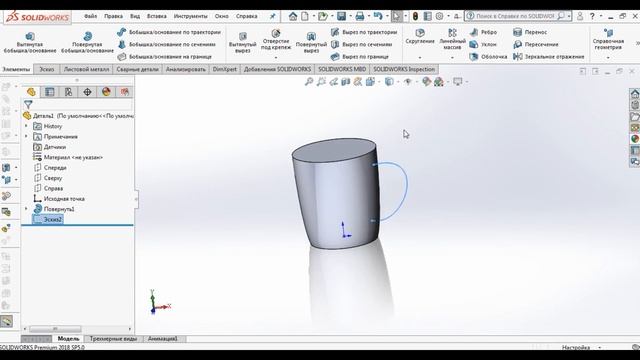
Task: Click the Скругление fillet tool
Action: (x=420, y=36)
